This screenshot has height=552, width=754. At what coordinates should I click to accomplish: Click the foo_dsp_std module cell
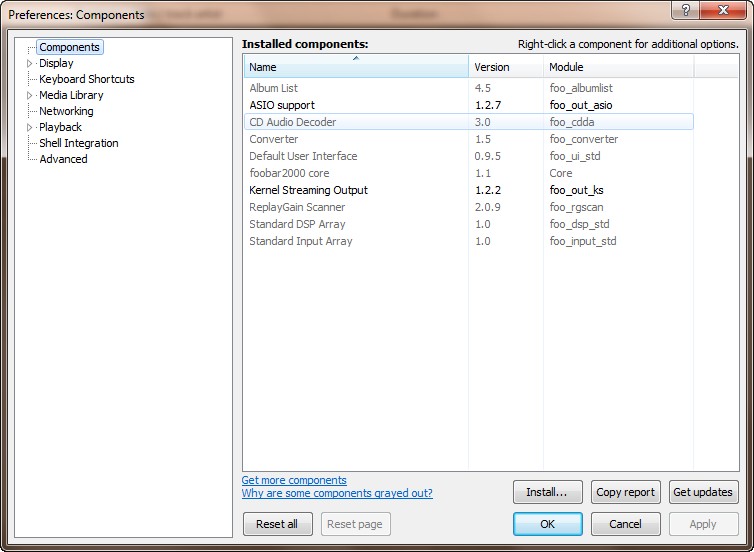(579, 224)
